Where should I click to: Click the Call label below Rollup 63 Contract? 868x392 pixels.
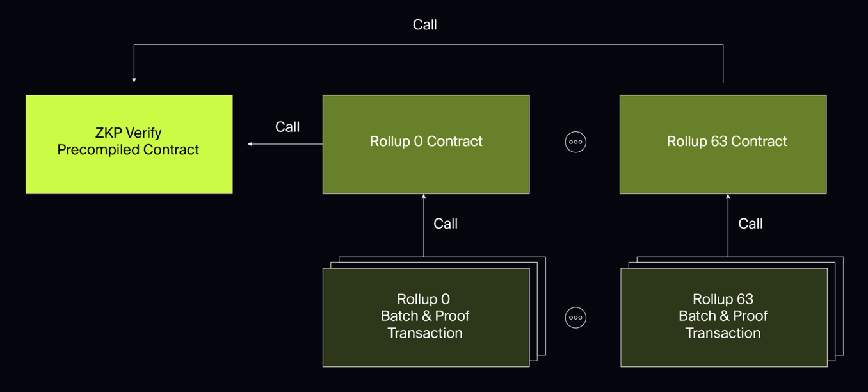[750, 224]
